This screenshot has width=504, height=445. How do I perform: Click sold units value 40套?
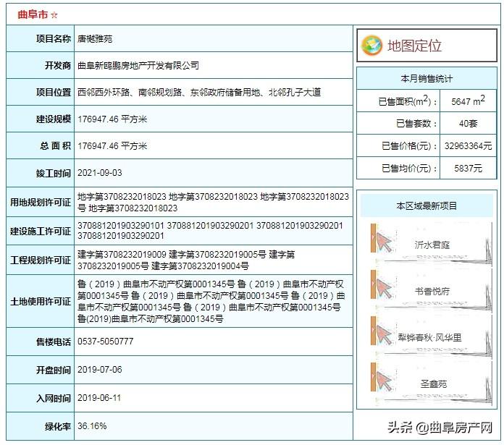[x=469, y=124]
